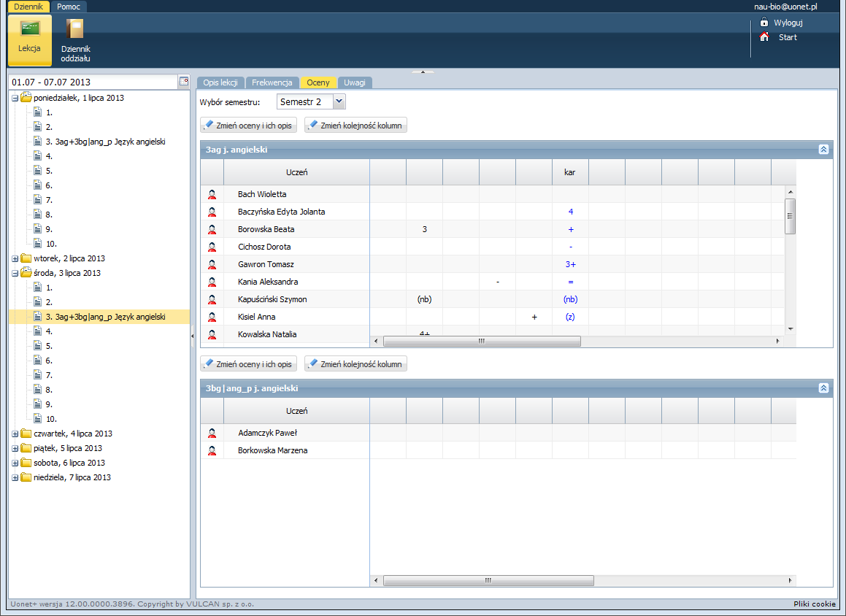Click student icon next to Gawron Tomasz
846x616 pixels.
click(x=212, y=264)
